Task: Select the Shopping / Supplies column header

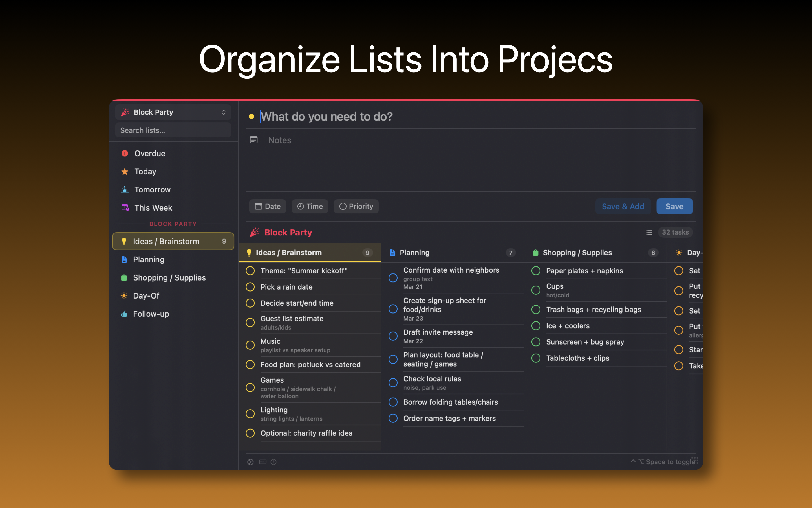Action: coord(595,253)
